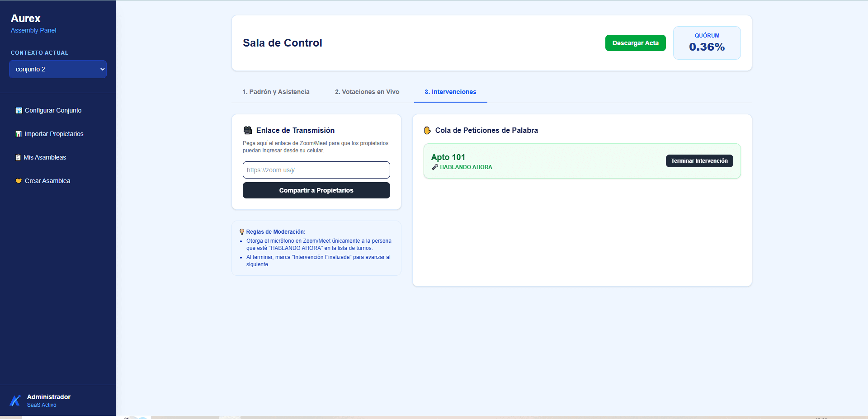
Task: Click the microphone icon next to HABLANDO AHORA
Action: click(435, 167)
